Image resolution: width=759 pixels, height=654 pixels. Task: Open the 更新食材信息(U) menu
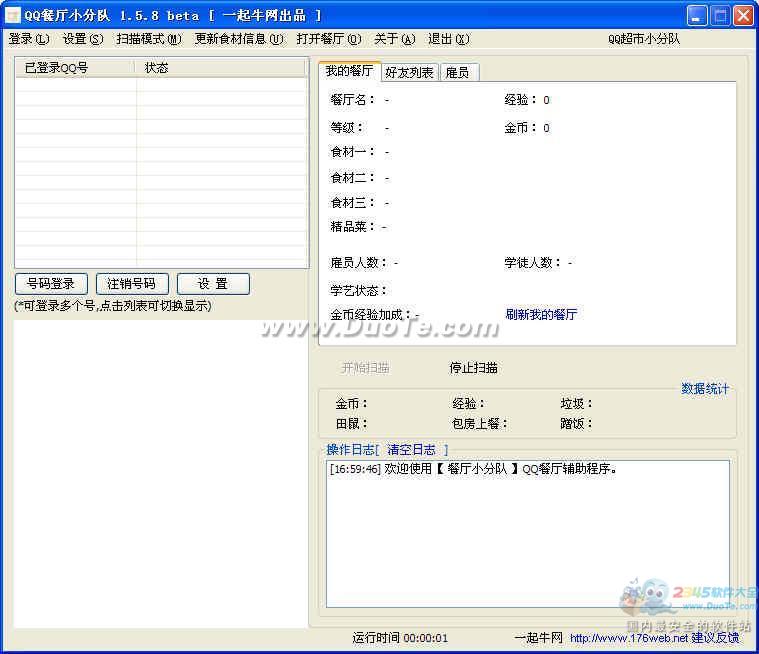click(x=239, y=39)
